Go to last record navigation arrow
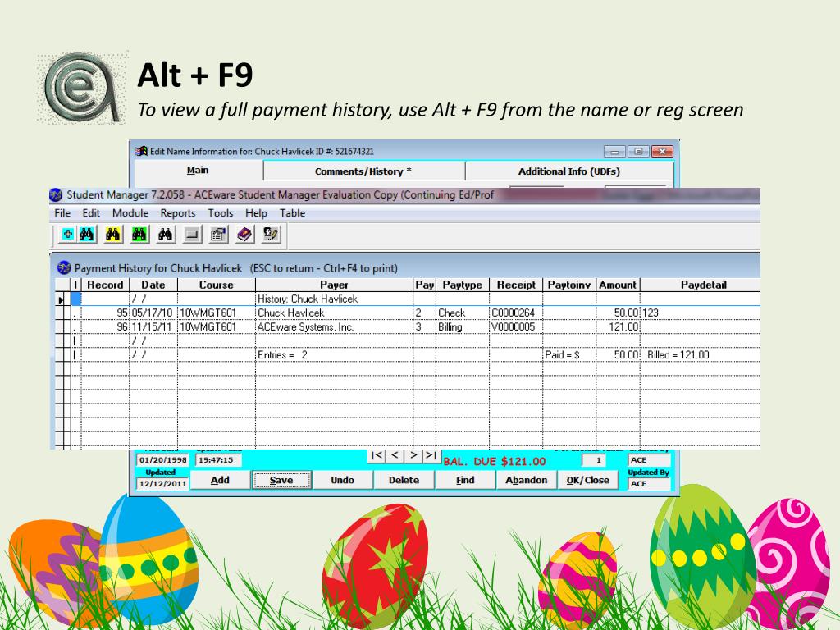Screen dimensions: 840x630 coord(430,455)
